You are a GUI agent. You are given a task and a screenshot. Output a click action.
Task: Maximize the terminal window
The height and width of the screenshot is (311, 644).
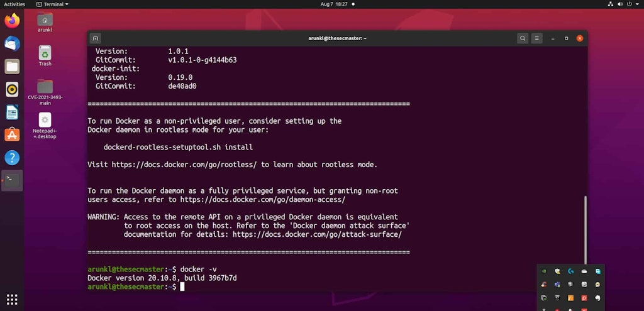[x=567, y=38]
